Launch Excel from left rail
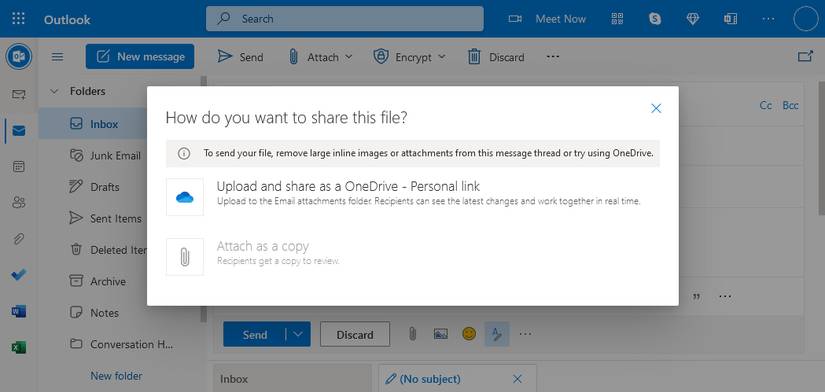Screen dimensions: 825x392 pyautogui.click(x=18, y=347)
